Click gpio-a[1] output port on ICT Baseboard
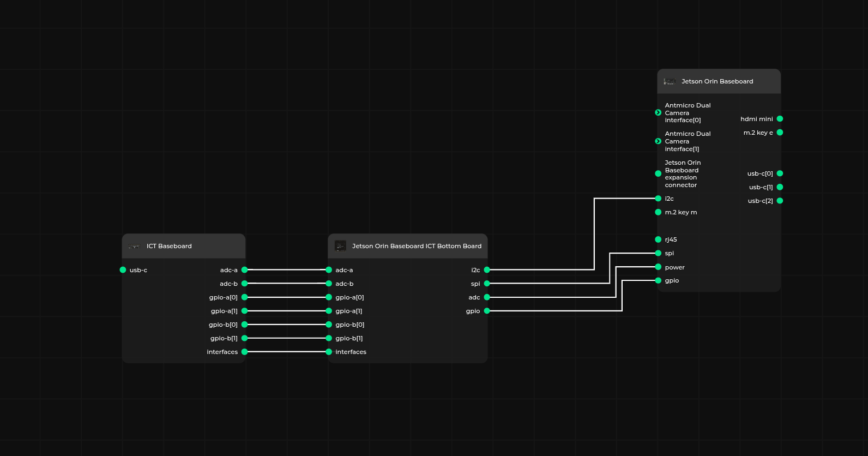This screenshot has width=868, height=456. [x=245, y=311]
